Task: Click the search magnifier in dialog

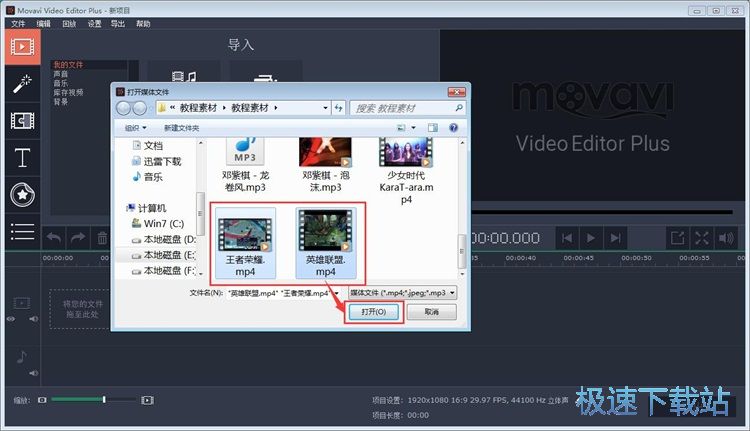Action: [459, 108]
